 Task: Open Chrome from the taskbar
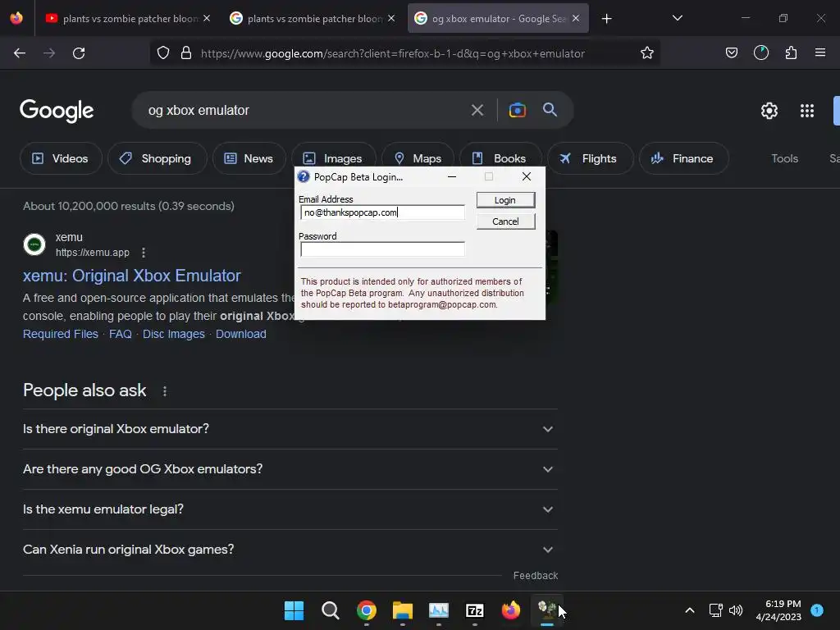[367, 610]
